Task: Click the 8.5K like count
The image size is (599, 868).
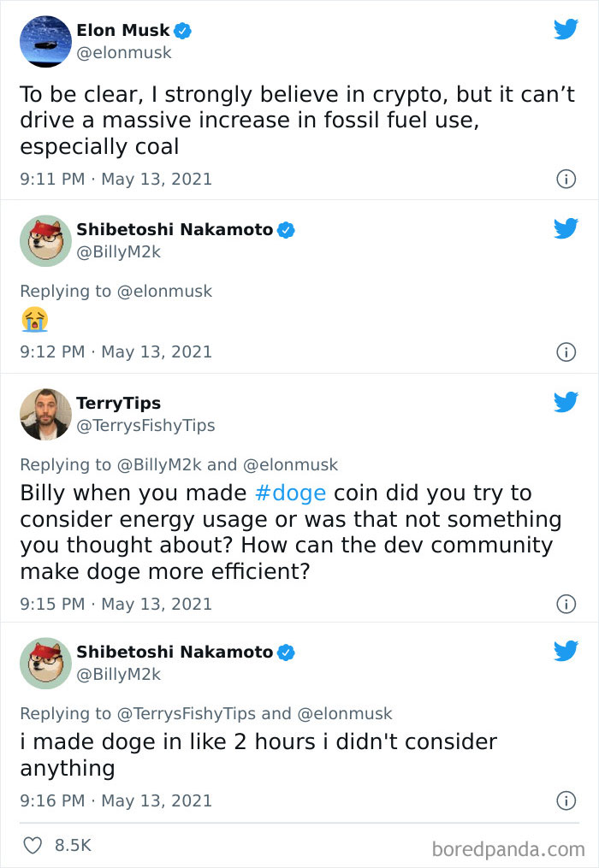Action: coord(72,842)
